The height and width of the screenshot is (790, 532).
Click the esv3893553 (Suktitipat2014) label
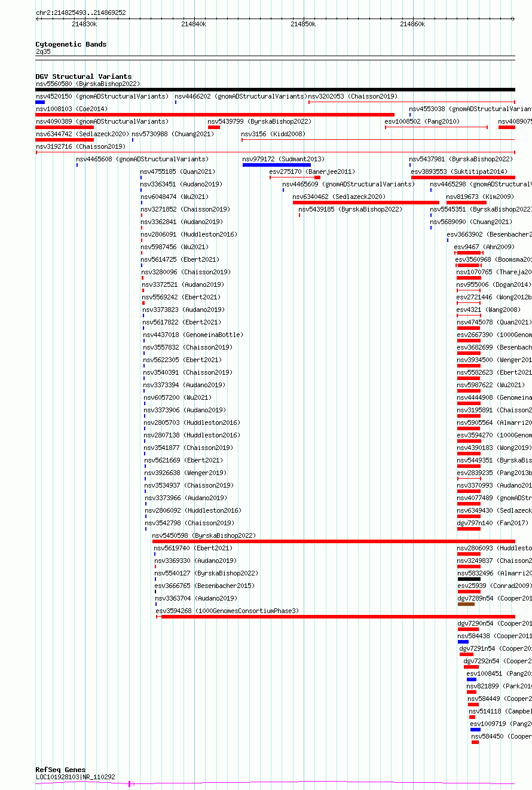point(459,172)
